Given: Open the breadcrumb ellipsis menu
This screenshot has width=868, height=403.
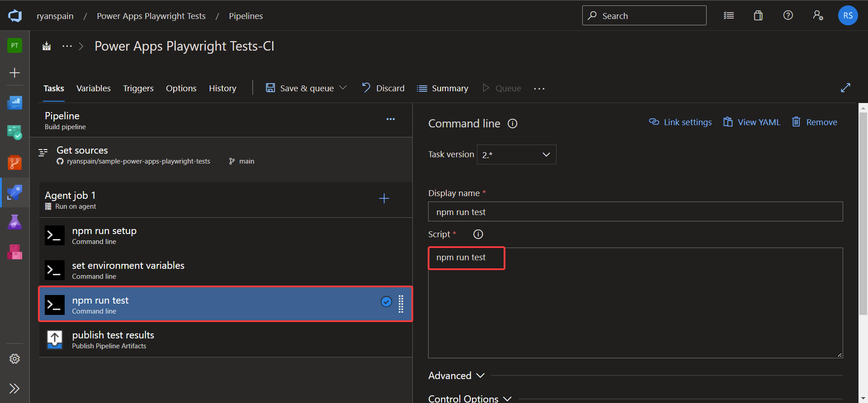Looking at the screenshot, I should pos(67,46).
